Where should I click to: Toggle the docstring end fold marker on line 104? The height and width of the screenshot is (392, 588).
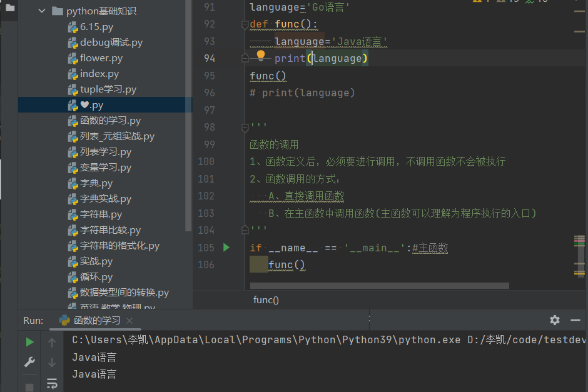245,229
